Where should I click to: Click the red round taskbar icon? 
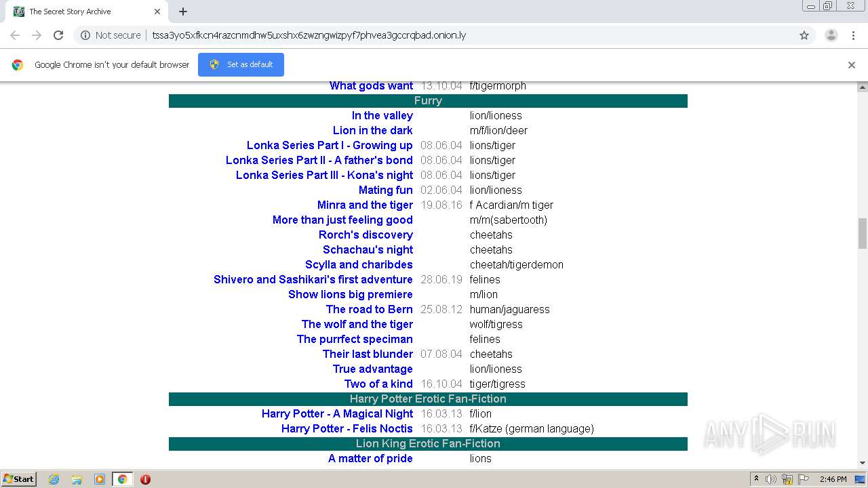[x=145, y=479]
